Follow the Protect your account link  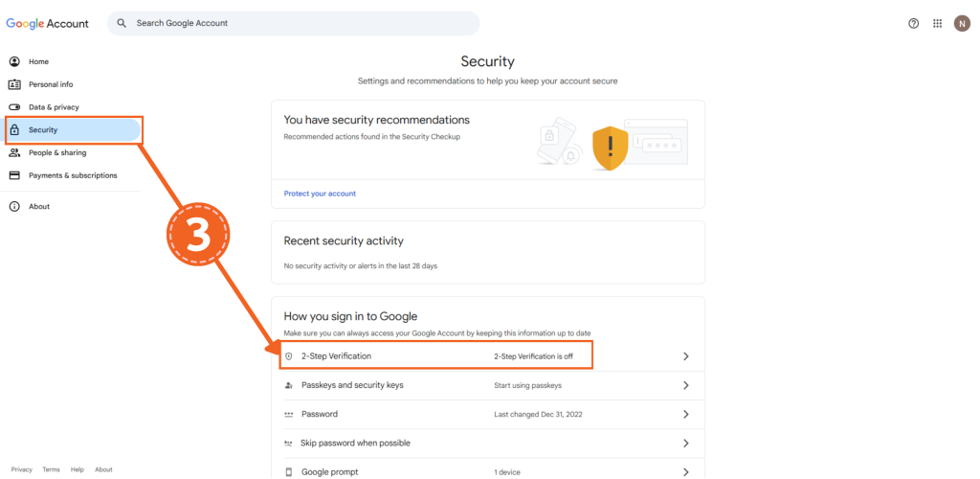click(x=320, y=194)
